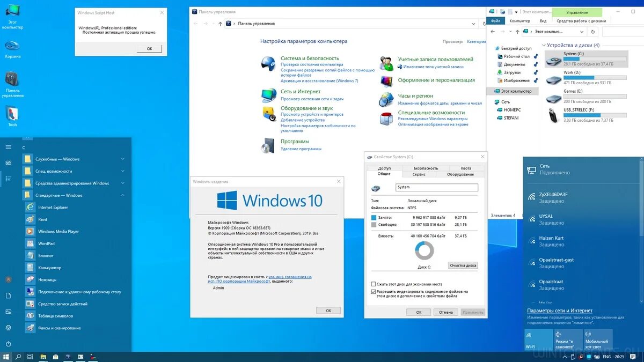Toggle Режим в самолете tile

pos(568,340)
